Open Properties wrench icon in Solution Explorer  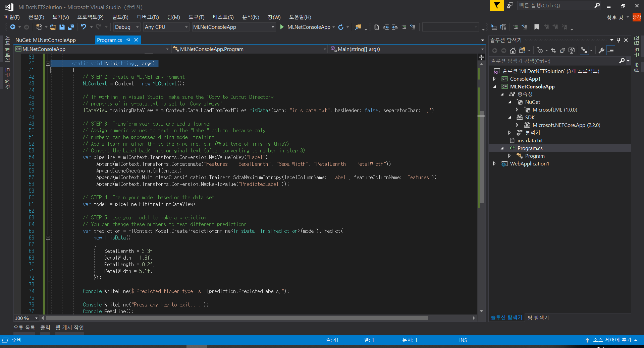pyautogui.click(x=601, y=51)
